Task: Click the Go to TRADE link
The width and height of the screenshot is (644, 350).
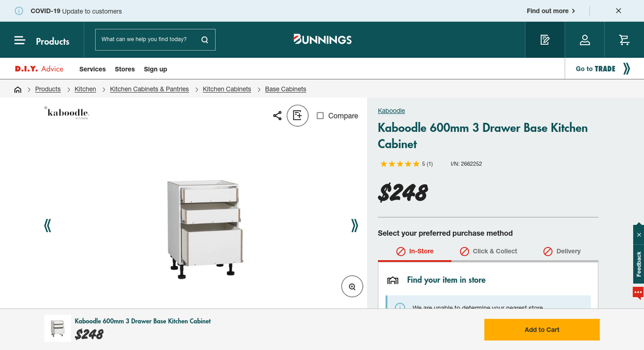Action: [x=595, y=68]
